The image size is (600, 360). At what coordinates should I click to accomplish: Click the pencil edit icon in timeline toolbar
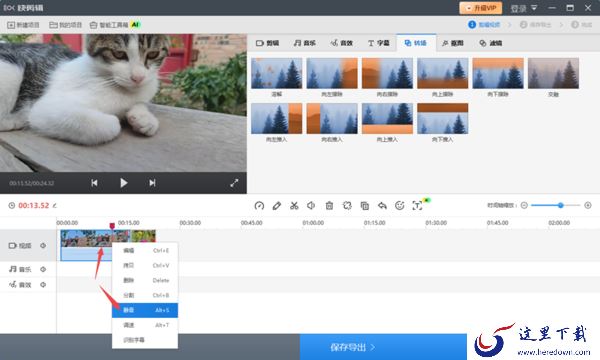tap(276, 206)
